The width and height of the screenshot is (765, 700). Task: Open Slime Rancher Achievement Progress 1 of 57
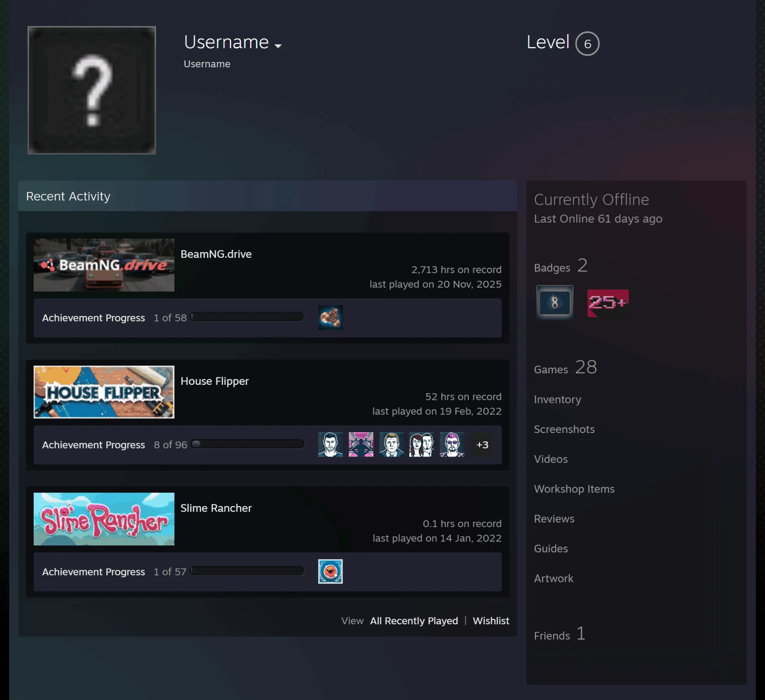click(x=114, y=572)
